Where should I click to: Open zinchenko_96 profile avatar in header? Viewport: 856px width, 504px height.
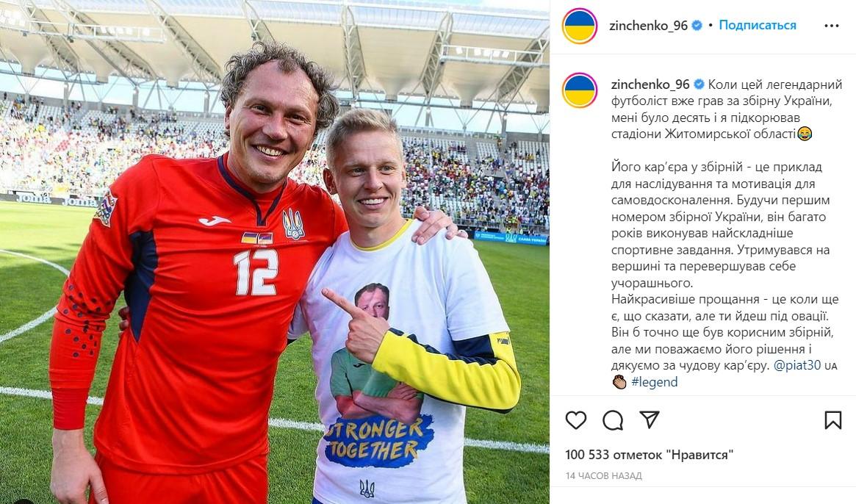click(x=579, y=26)
